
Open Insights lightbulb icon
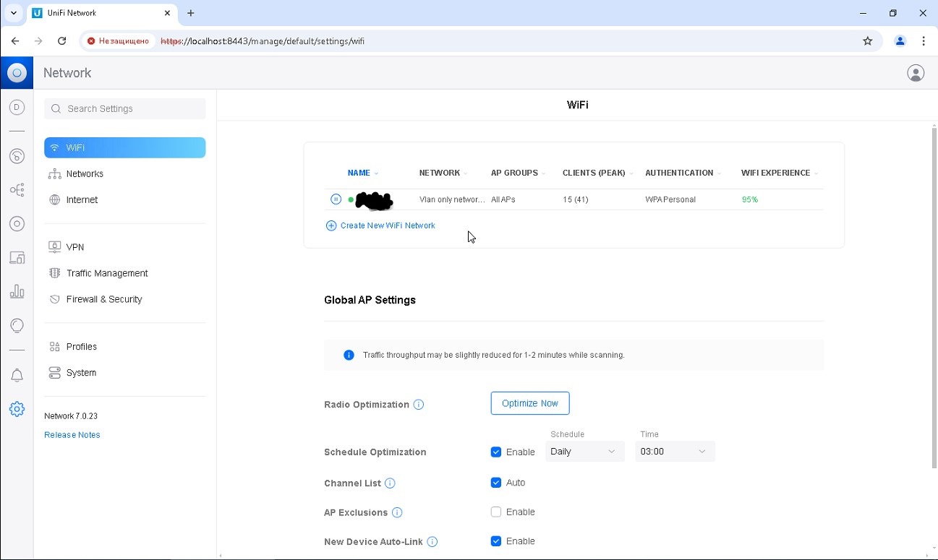pos(17,326)
